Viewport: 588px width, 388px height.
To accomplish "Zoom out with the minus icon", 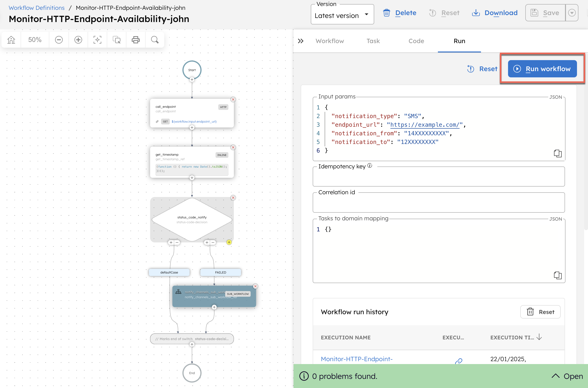I will click(x=59, y=40).
